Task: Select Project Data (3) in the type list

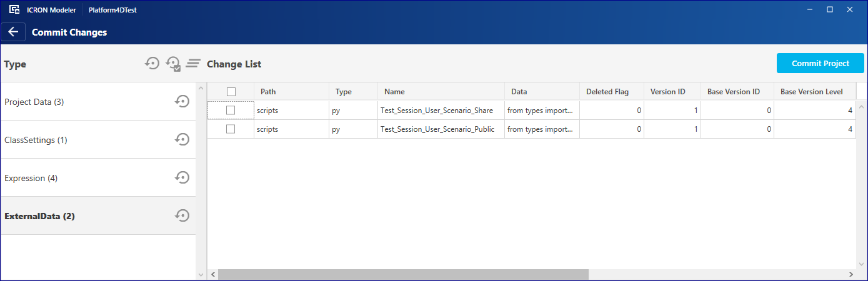Action: pyautogui.click(x=98, y=101)
